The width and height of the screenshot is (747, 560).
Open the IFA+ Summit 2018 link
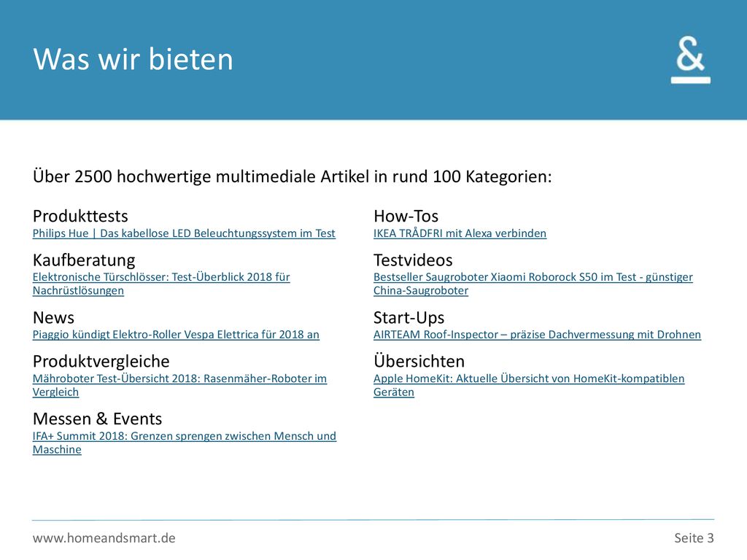click(185, 443)
